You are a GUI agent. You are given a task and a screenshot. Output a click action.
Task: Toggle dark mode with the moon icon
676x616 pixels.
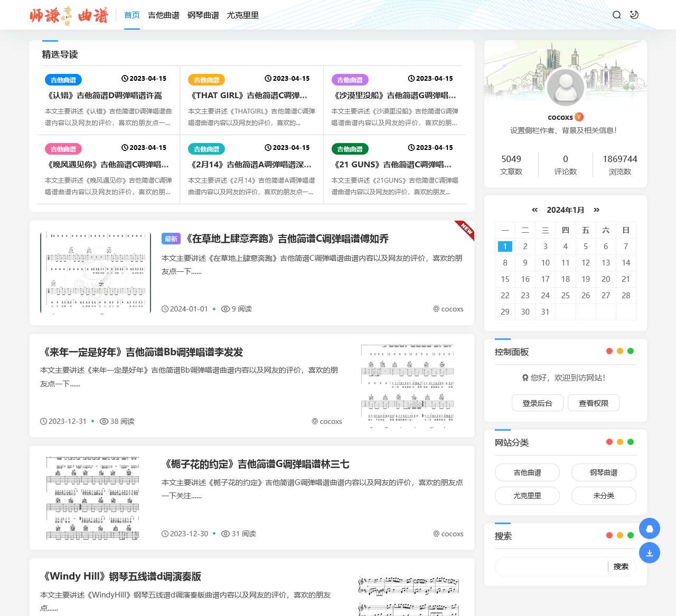634,15
